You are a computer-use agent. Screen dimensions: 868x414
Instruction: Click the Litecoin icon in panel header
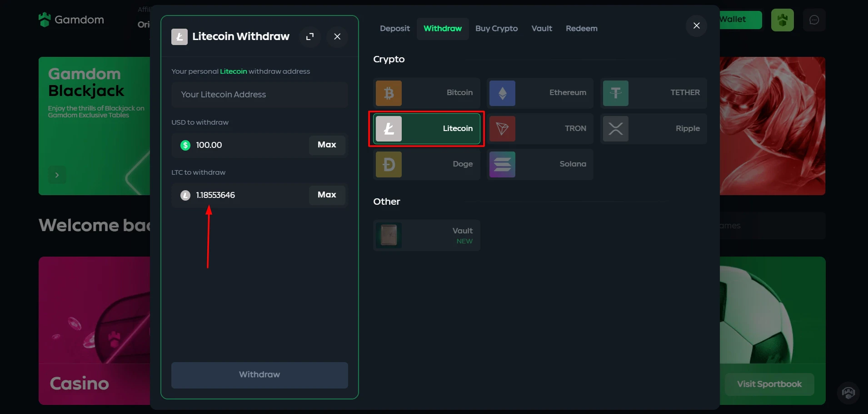[x=180, y=36]
